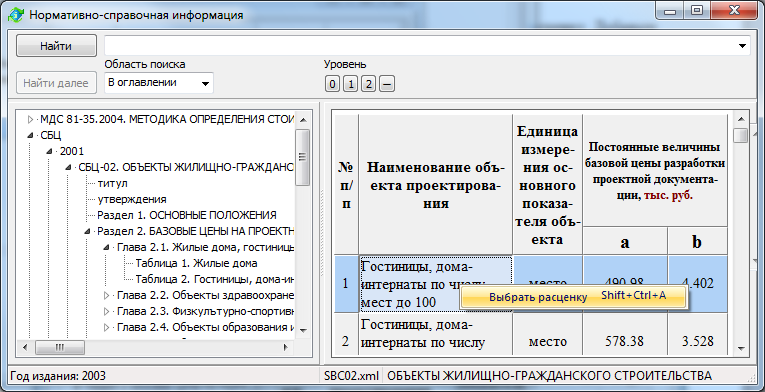Image resolution: width=765 pixels, height=392 pixels.
Task: Expand the Глава 2.3 tree node
Action: point(106,311)
